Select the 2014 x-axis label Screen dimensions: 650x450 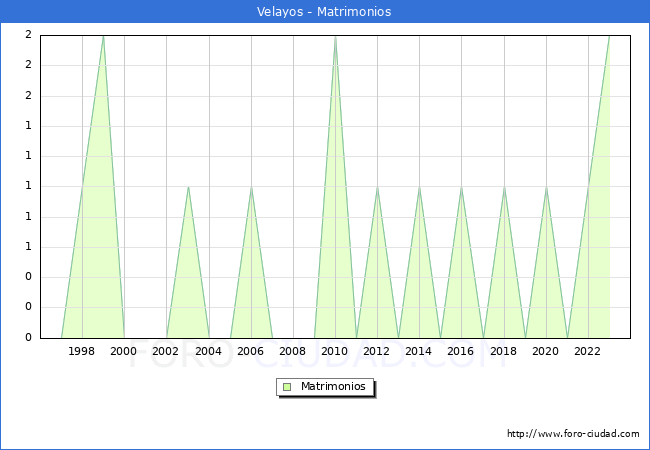tap(418, 351)
